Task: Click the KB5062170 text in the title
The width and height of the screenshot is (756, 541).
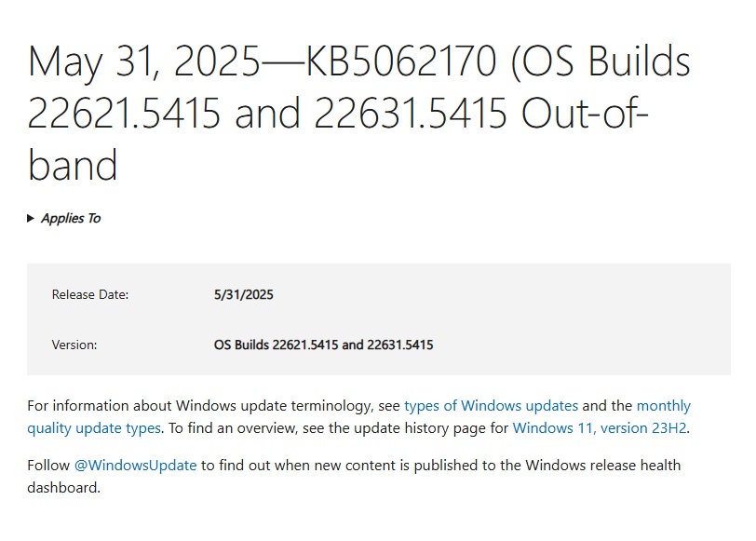Action: 401,61
